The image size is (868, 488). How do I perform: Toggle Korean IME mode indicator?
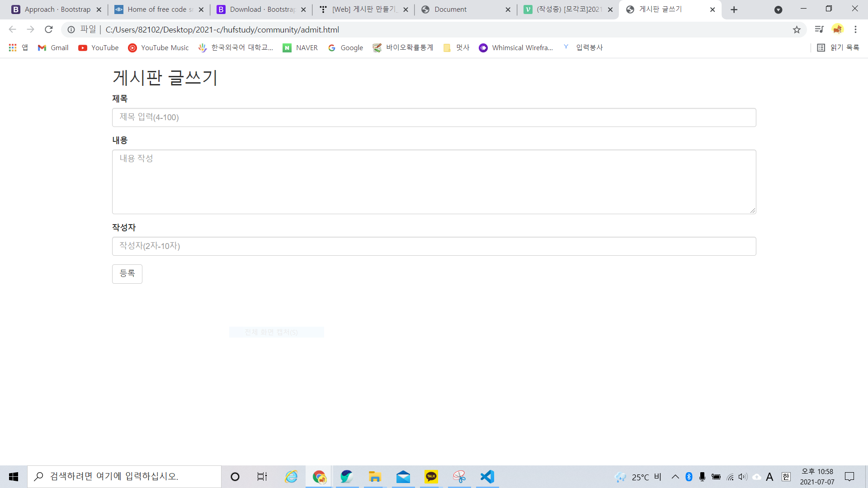pos(786,477)
